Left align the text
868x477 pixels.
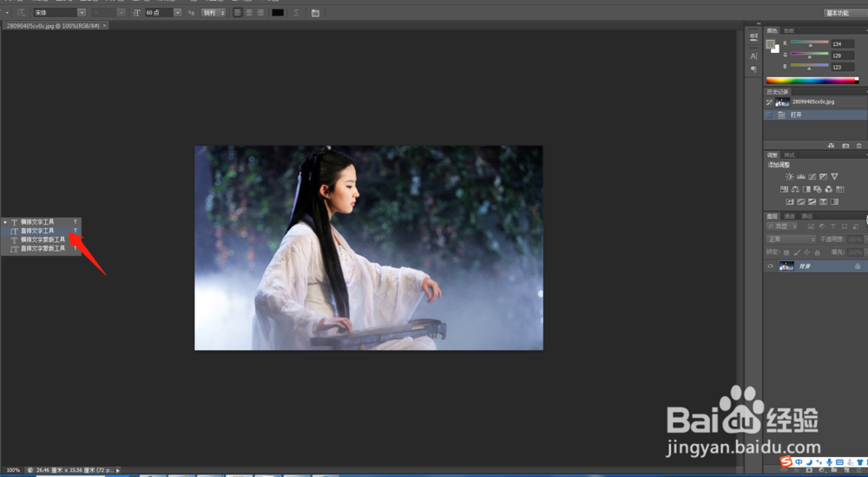(x=238, y=12)
